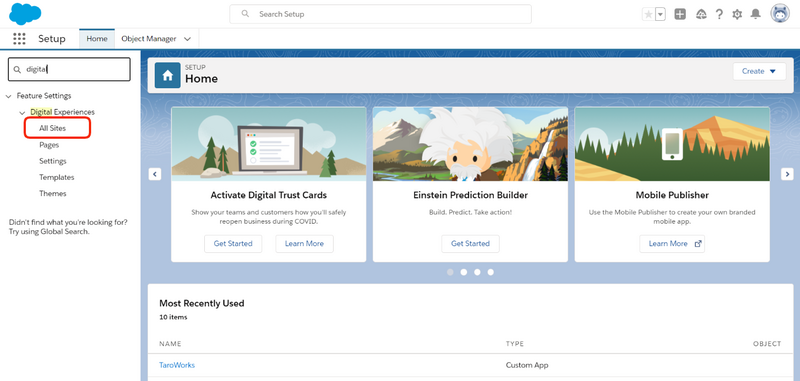Go to next carousel slide arrow
This screenshot has height=381, width=800.
[x=787, y=174]
